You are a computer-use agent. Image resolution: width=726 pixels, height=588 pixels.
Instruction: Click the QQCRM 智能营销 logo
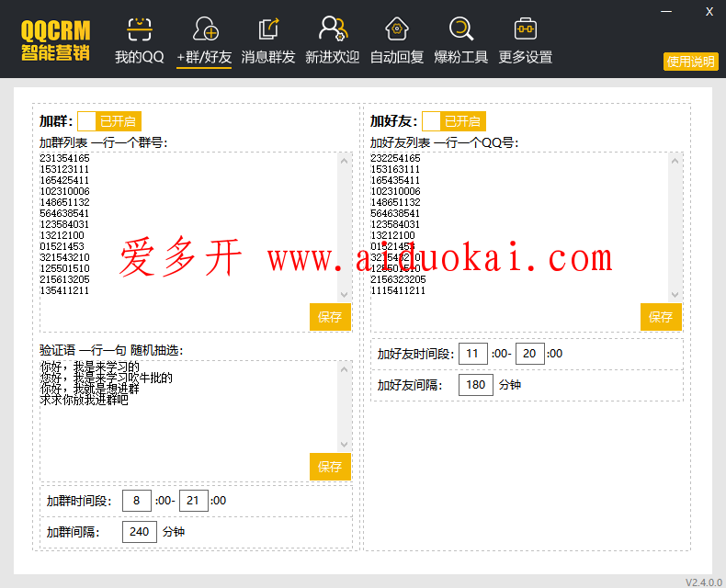pyautogui.click(x=55, y=40)
